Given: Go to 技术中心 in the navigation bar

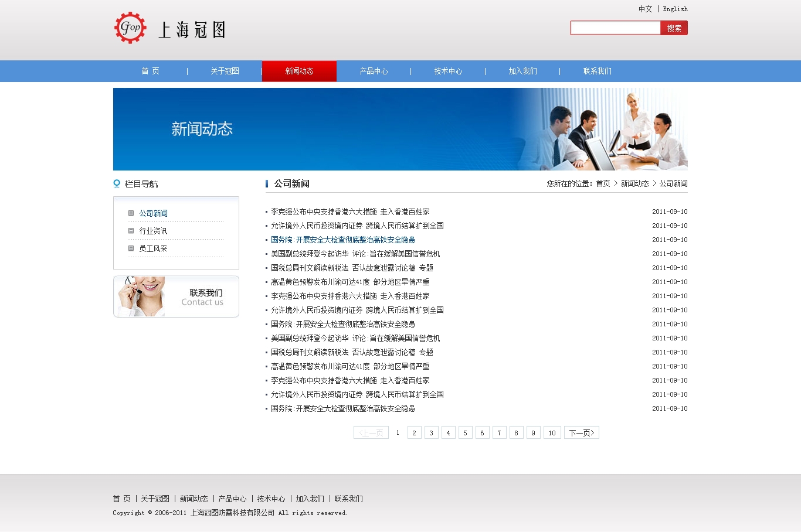Looking at the screenshot, I should tap(448, 71).
